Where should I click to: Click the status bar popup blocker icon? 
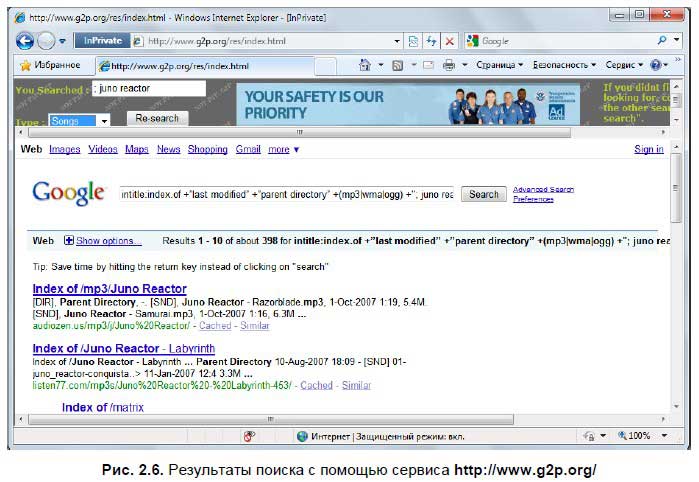click(249, 436)
